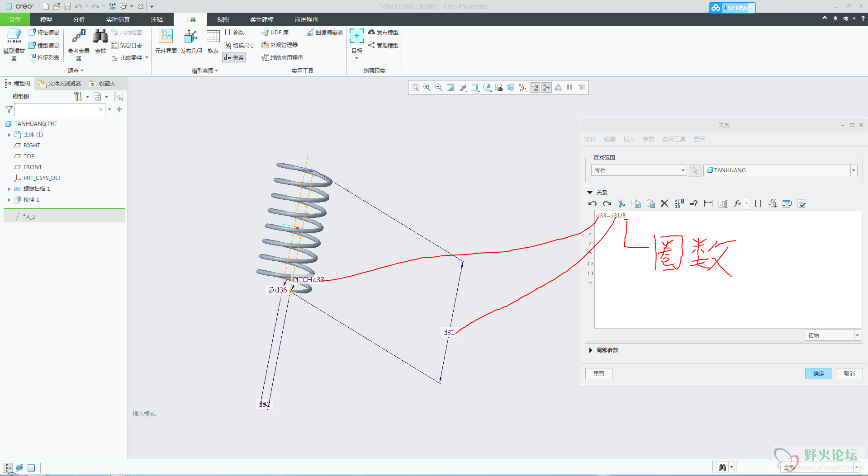Open the 调查 group dropdown
Viewport: 868px width, 476px height.
76,71
